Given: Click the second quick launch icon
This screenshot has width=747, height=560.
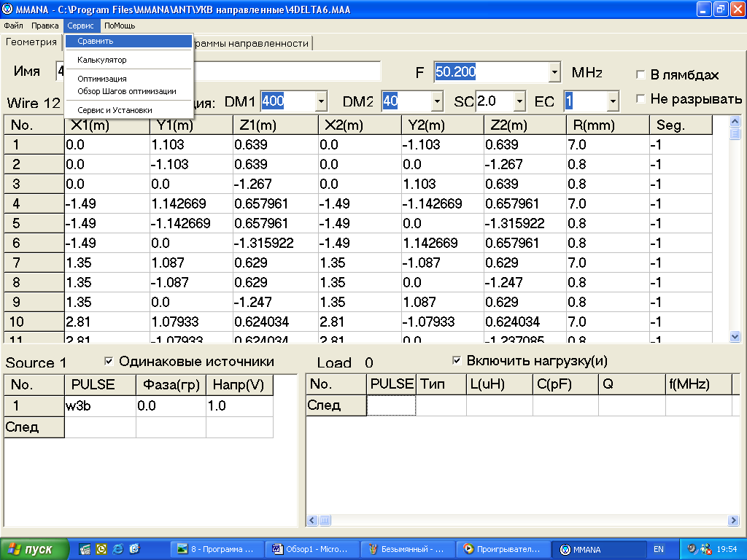Looking at the screenshot, I should pyautogui.click(x=101, y=549).
